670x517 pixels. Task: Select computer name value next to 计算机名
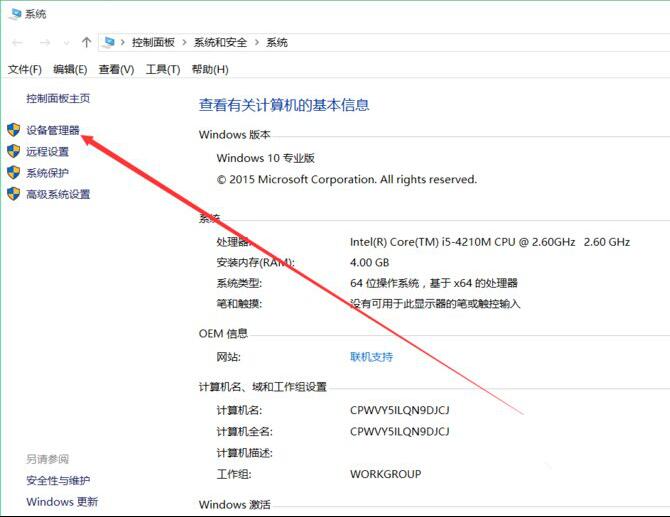pos(400,410)
